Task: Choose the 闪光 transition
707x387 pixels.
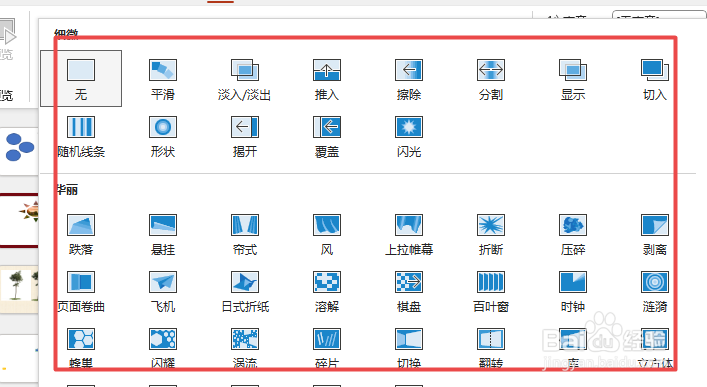Action: (409, 136)
